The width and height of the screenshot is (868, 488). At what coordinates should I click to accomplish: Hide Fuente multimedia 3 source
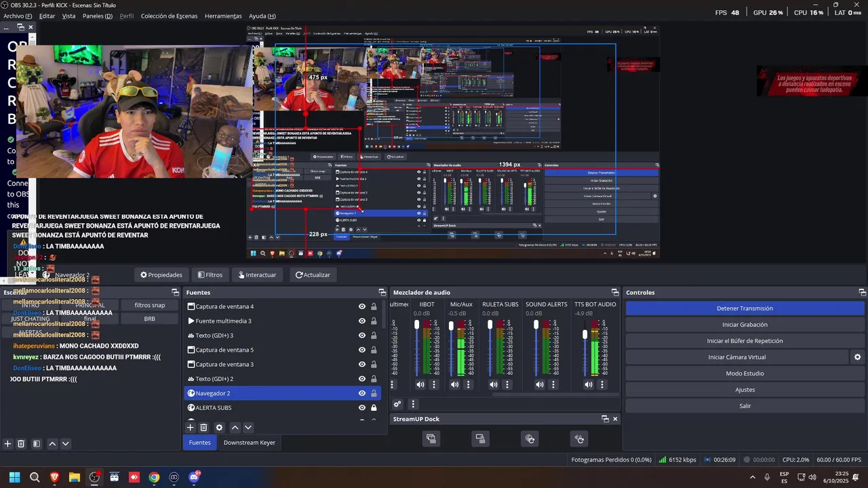coord(362,321)
